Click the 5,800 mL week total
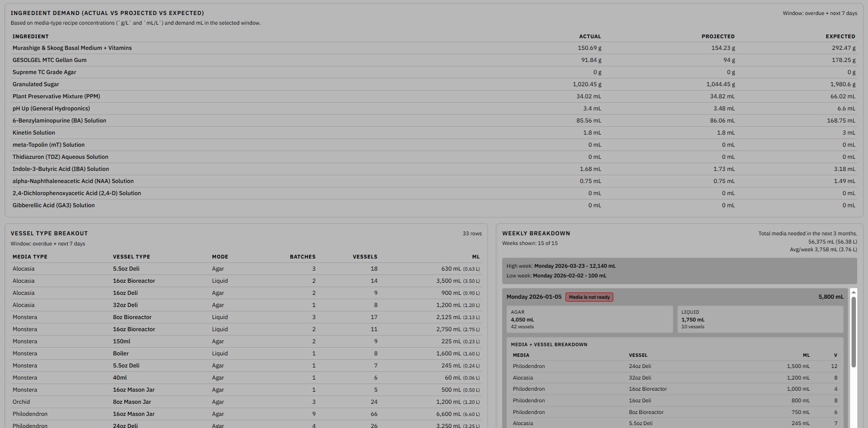Screen dimensions: 868x428 (831, 297)
